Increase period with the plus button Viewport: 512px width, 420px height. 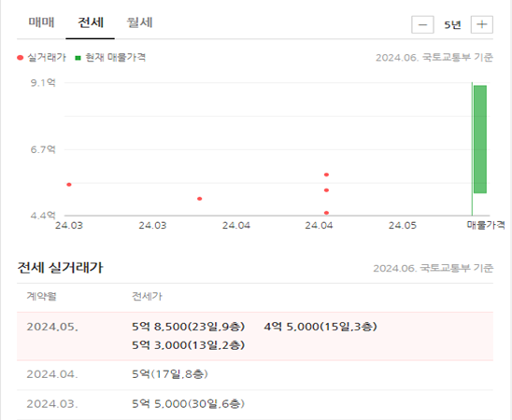[x=481, y=24]
